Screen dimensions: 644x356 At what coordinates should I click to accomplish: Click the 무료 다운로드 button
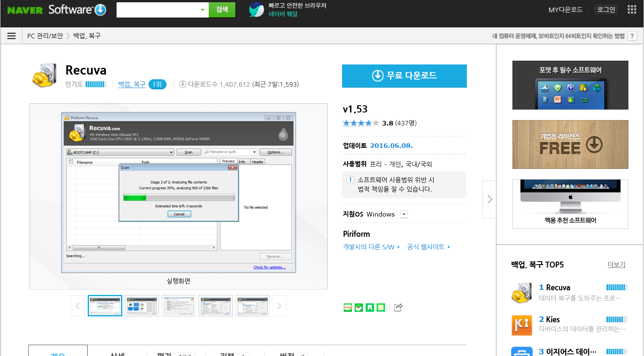(x=404, y=76)
